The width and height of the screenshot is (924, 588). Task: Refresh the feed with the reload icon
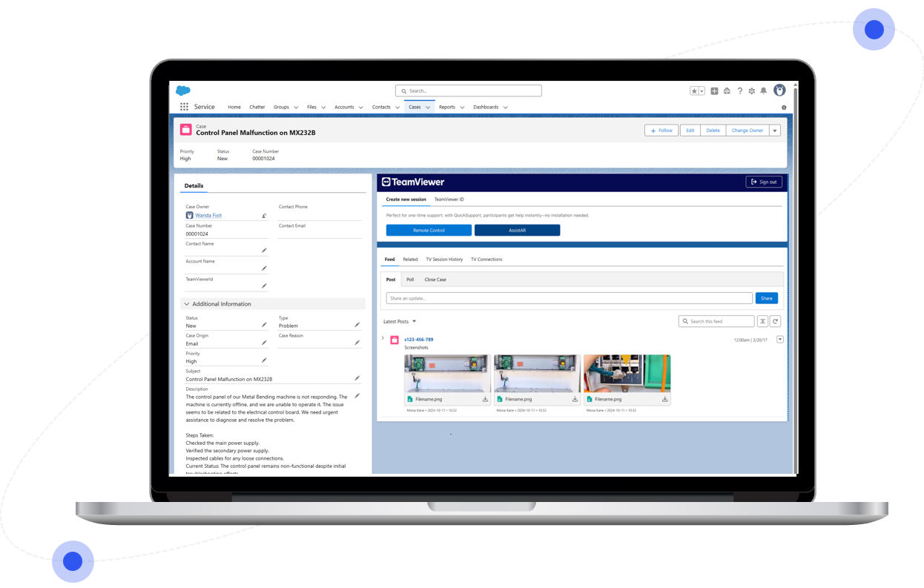coord(775,321)
